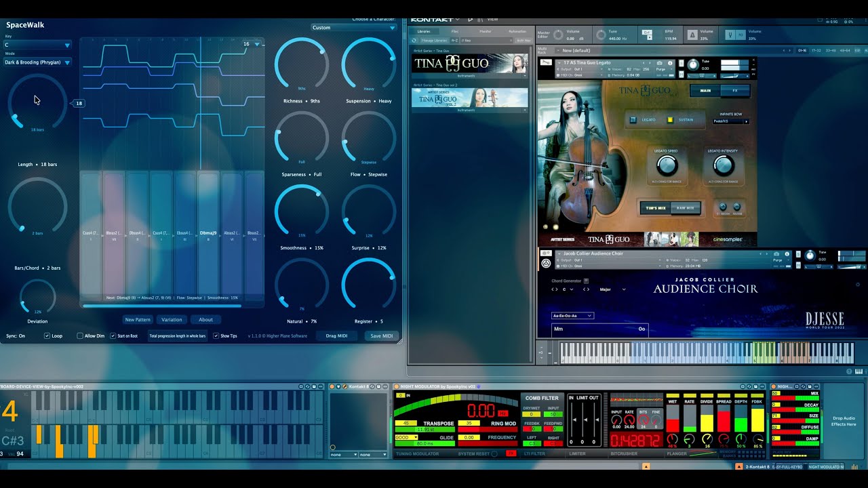868x488 pixels.
Task: Toggle the Start on Root checkbox
Action: (113, 335)
